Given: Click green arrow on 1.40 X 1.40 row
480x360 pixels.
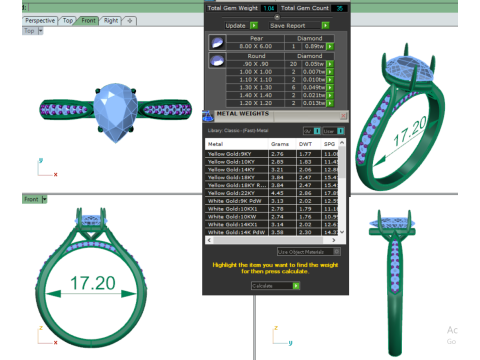Looking at the screenshot, I should point(330,95).
